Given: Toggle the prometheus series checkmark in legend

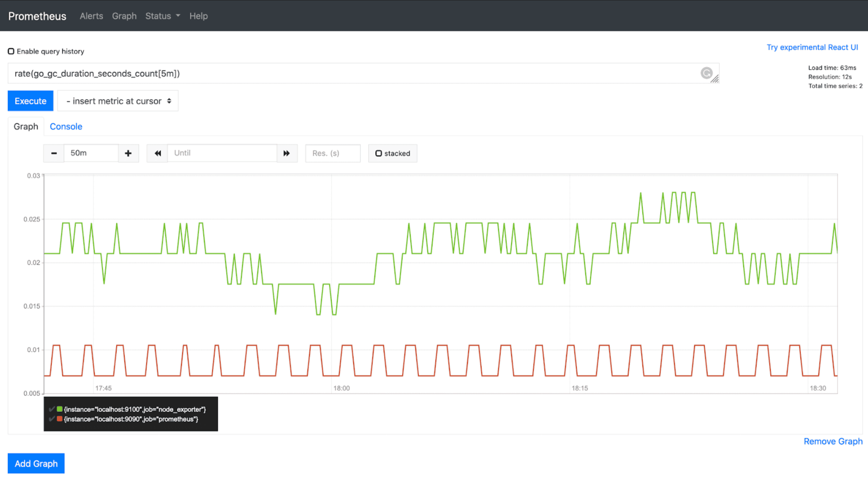Looking at the screenshot, I should click(x=52, y=419).
